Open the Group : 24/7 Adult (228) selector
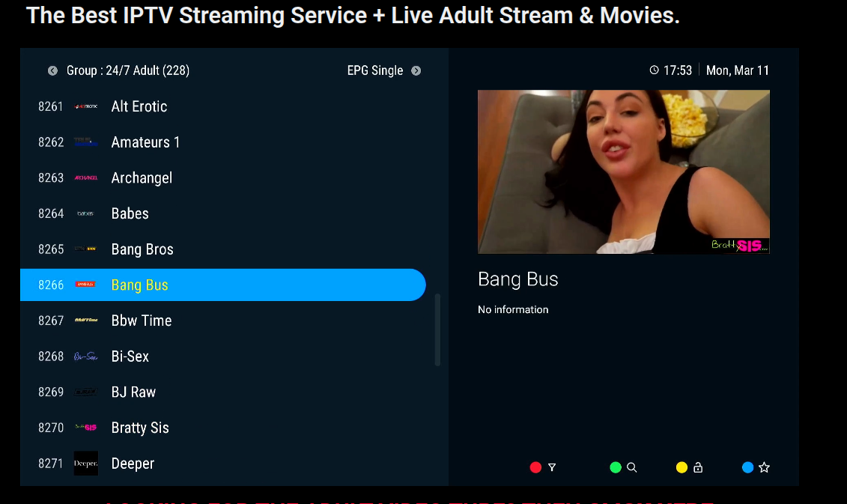The width and height of the screenshot is (847, 504). point(128,70)
